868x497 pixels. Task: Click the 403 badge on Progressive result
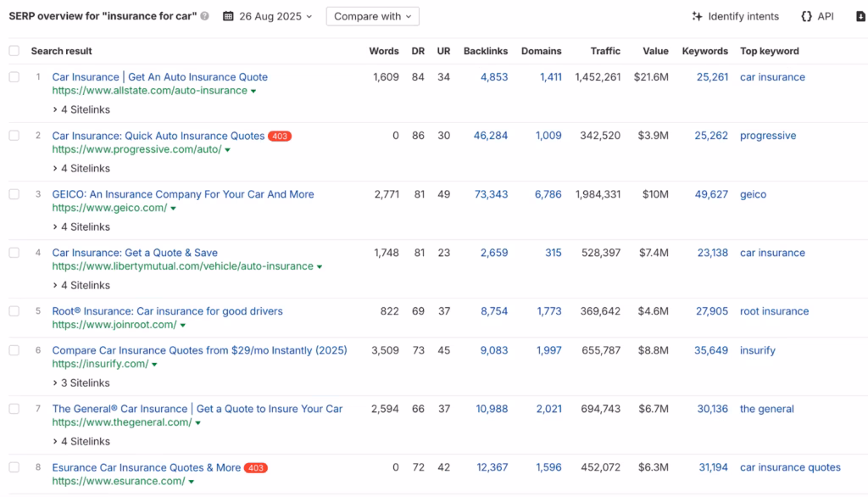[x=280, y=136]
